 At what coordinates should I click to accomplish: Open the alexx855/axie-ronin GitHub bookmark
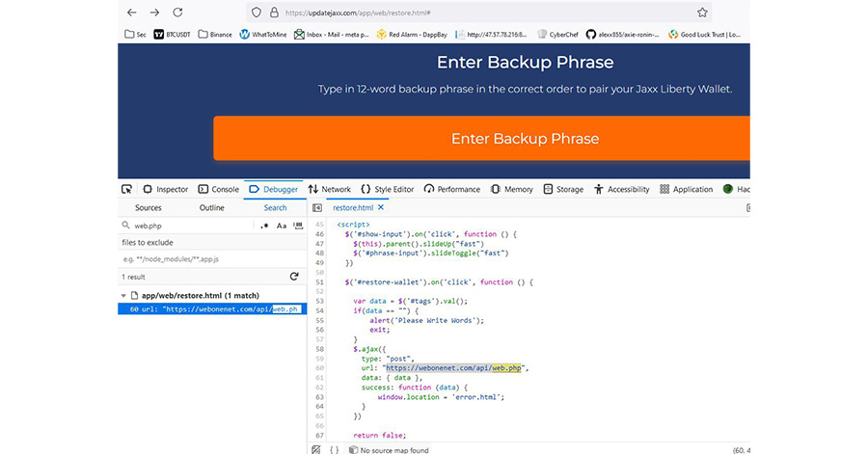[623, 35]
